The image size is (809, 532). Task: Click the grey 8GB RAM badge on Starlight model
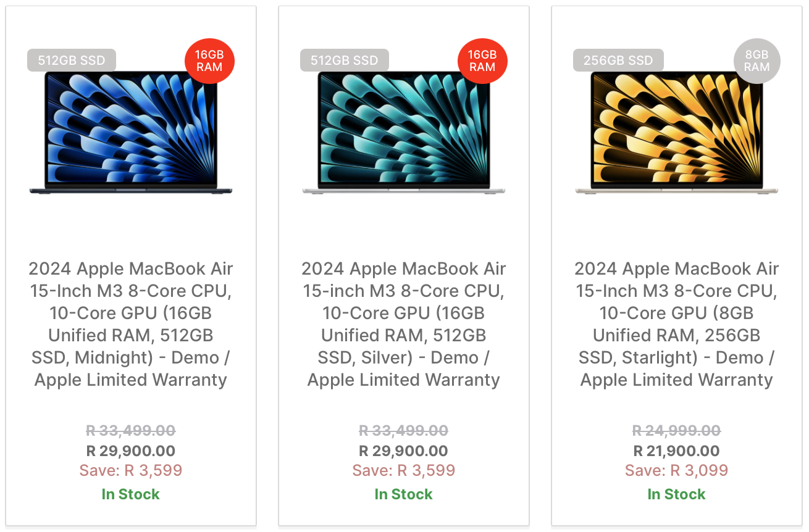(757, 60)
